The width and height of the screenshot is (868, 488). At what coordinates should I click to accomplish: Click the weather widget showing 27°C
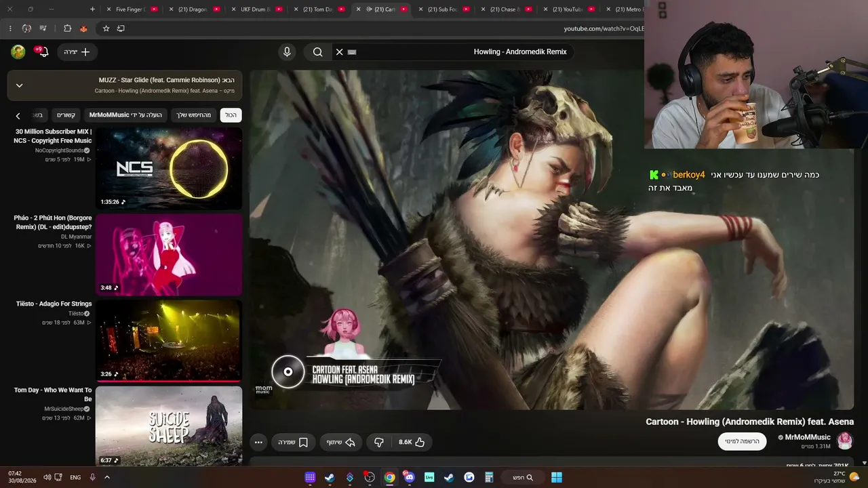pos(835,477)
